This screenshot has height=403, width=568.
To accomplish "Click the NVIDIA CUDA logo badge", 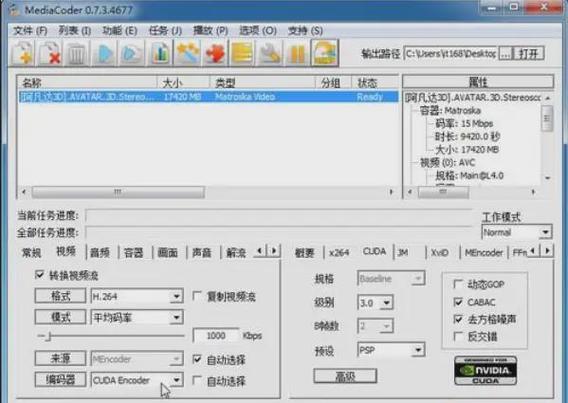I will 485,370.
